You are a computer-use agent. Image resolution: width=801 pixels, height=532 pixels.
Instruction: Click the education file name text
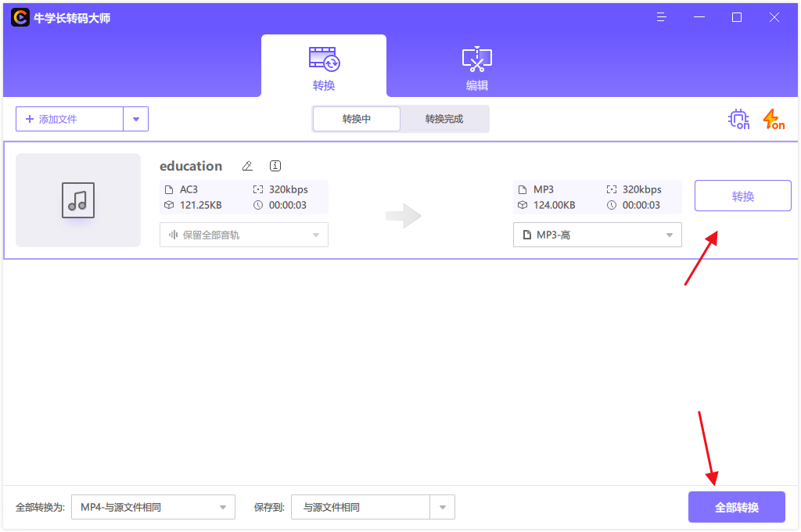(191, 166)
